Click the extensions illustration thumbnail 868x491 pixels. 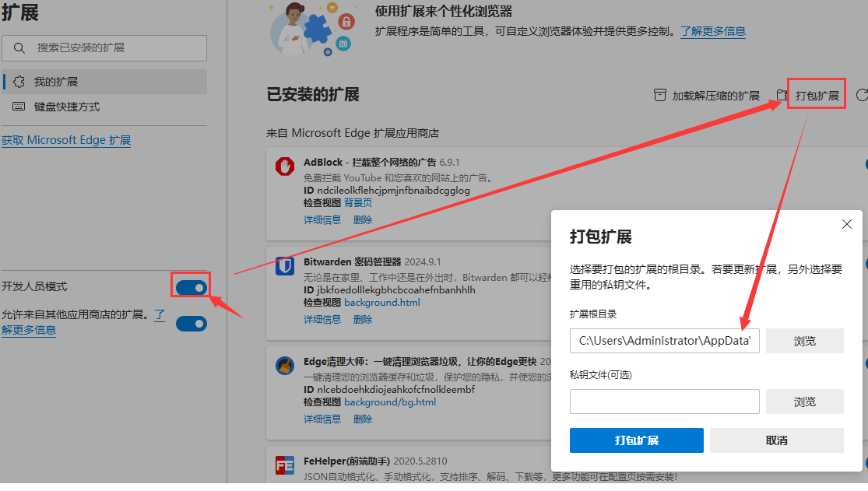[311, 29]
